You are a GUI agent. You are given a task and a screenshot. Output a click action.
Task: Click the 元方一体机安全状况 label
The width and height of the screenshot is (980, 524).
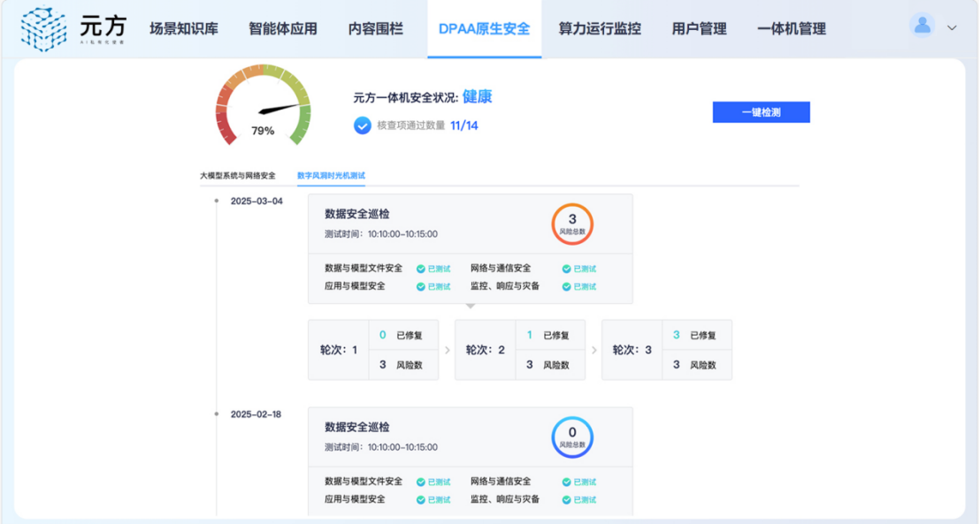coord(406,97)
